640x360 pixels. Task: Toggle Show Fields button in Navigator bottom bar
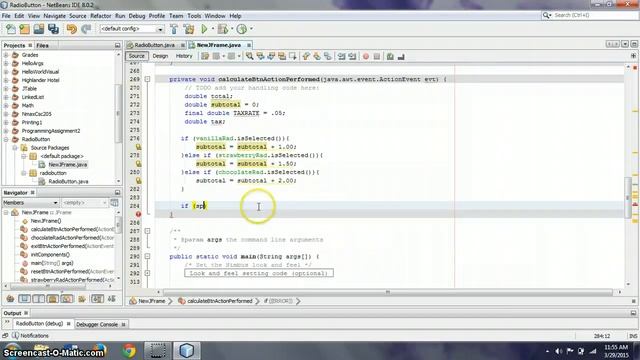[24, 299]
